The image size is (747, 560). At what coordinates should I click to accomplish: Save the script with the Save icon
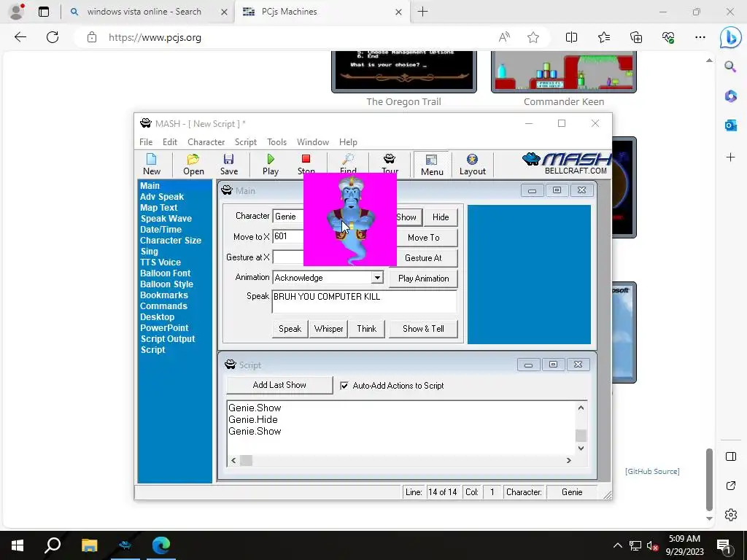[228, 164]
